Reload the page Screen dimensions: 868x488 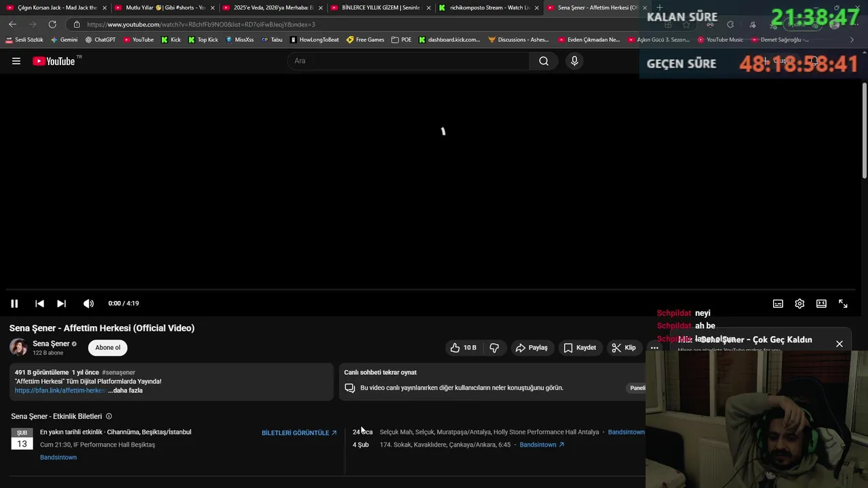[x=52, y=24]
